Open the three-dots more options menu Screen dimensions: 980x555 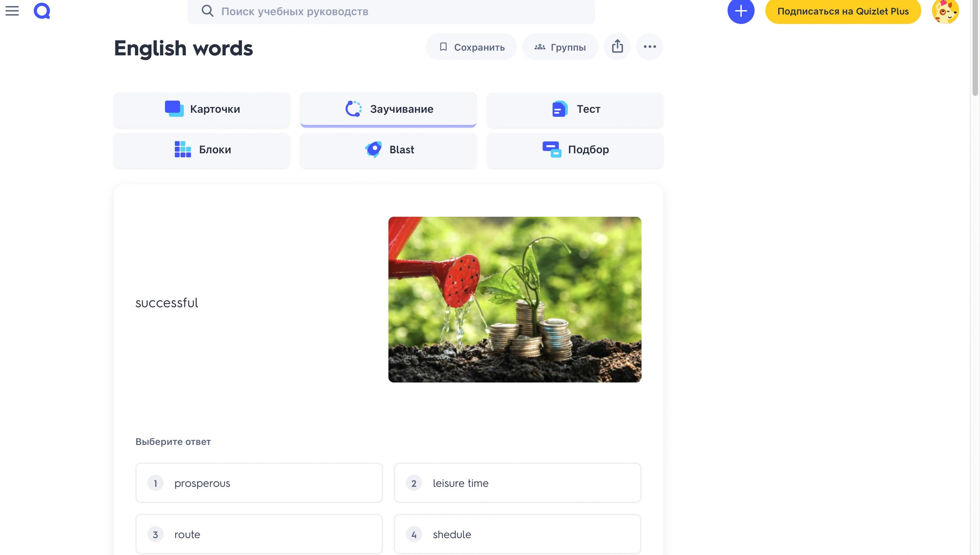point(650,47)
